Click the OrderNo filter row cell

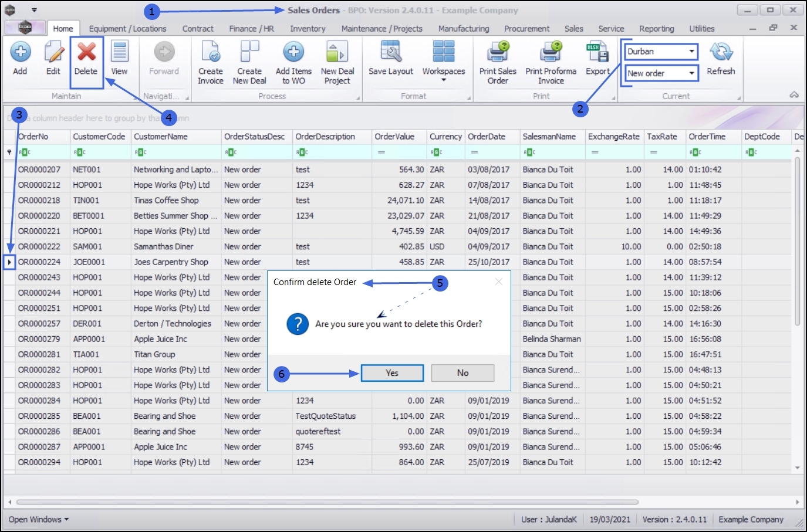point(43,152)
